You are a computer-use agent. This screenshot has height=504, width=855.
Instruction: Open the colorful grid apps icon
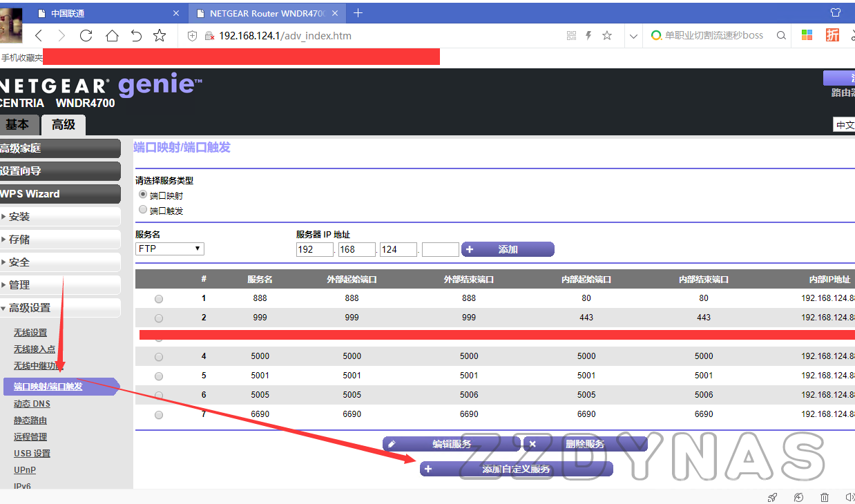click(x=807, y=35)
